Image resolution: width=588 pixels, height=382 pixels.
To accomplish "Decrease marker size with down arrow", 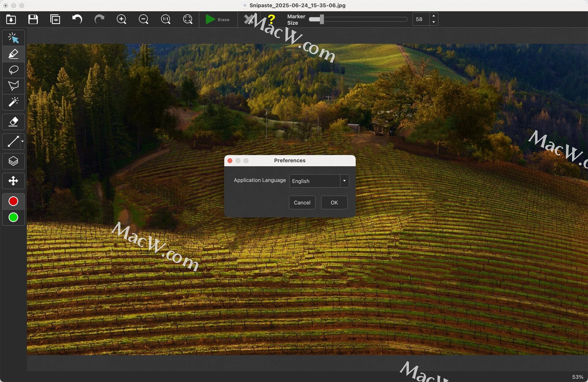I will (434, 22).
